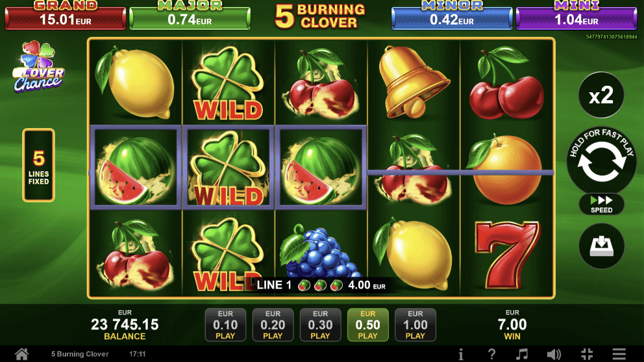The height and width of the screenshot is (362, 644).
Task: Open the hamburger menu icon
Action: (x=619, y=354)
